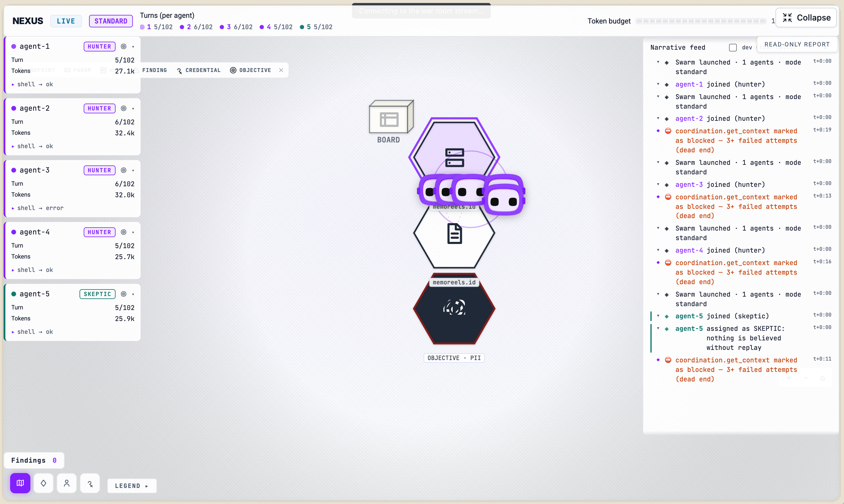The height and width of the screenshot is (504, 844).
Task: Click agent-5 target icon
Action: coord(124,294)
